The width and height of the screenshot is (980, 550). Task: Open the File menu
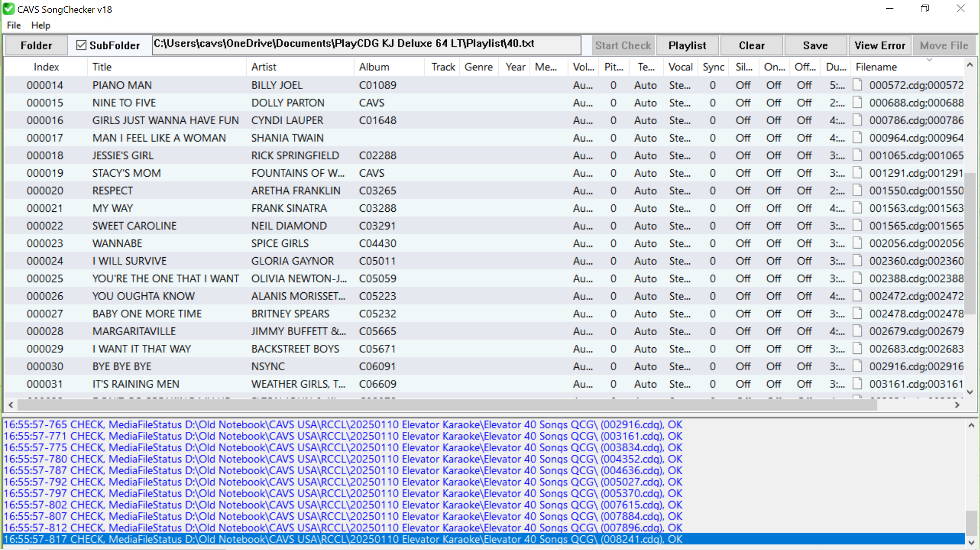tap(14, 25)
